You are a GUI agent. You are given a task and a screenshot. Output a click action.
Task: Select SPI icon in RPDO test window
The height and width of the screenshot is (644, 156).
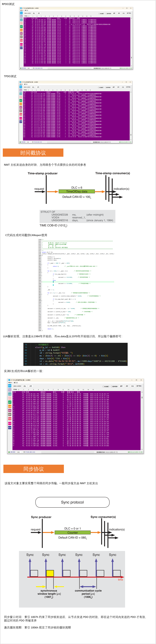[21, 37]
